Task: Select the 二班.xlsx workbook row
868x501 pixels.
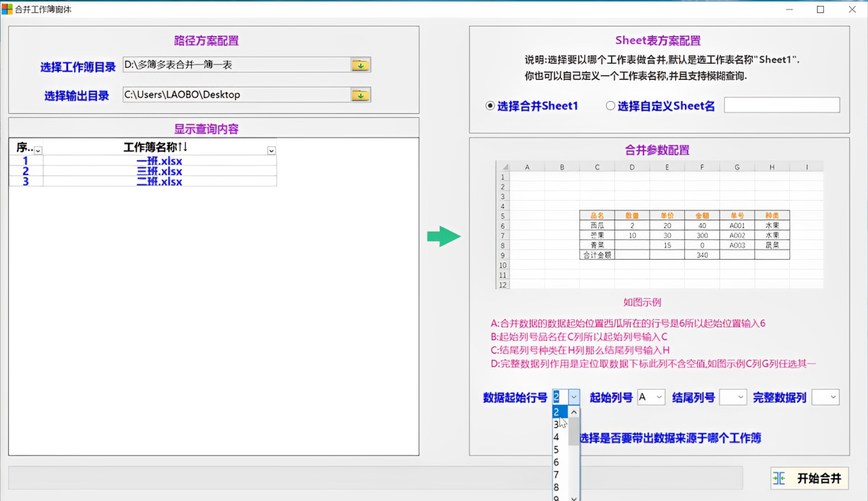Action: click(x=159, y=182)
